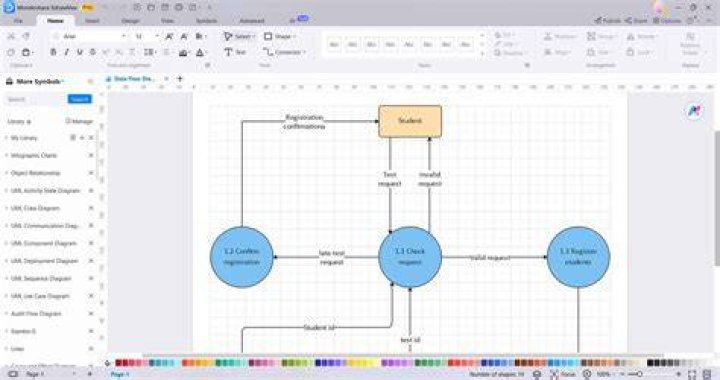Click the Publish button
720x380 pixels.
pos(608,21)
